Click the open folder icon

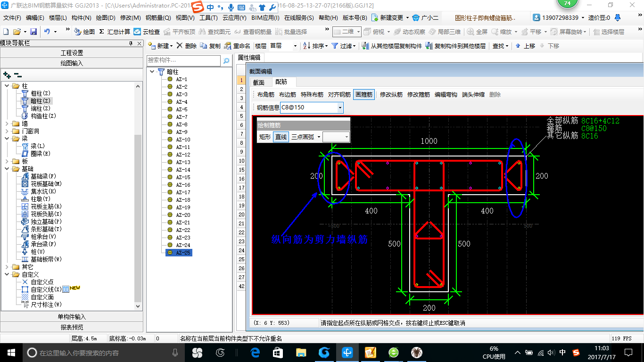point(17,32)
